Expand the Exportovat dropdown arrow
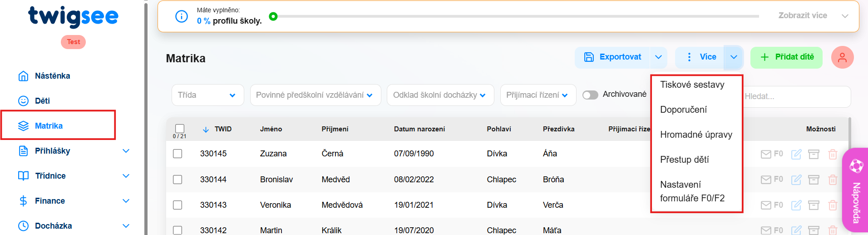 658,57
